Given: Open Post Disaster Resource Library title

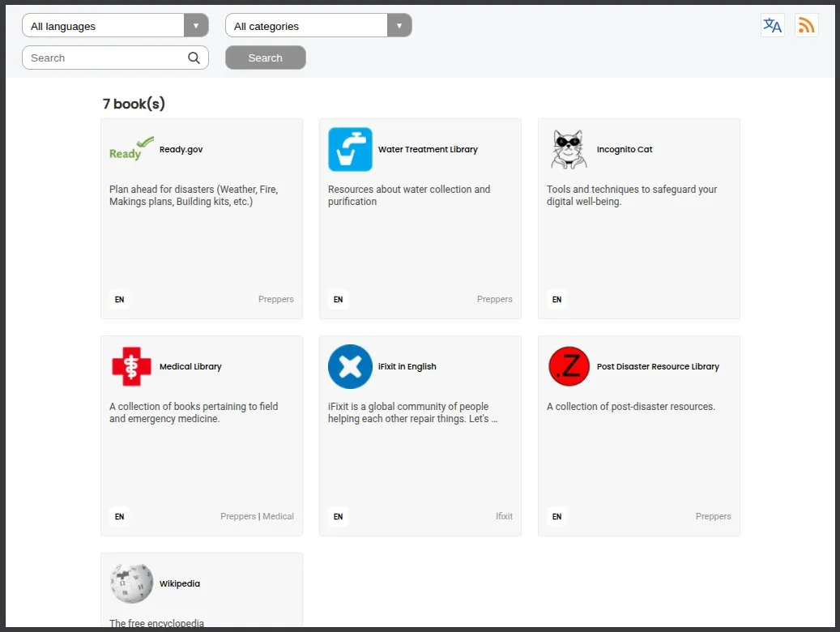Looking at the screenshot, I should [x=657, y=366].
